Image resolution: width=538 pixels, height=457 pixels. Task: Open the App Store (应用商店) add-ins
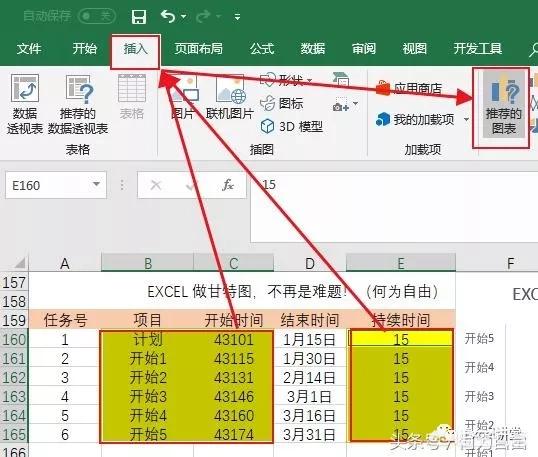[x=409, y=89]
